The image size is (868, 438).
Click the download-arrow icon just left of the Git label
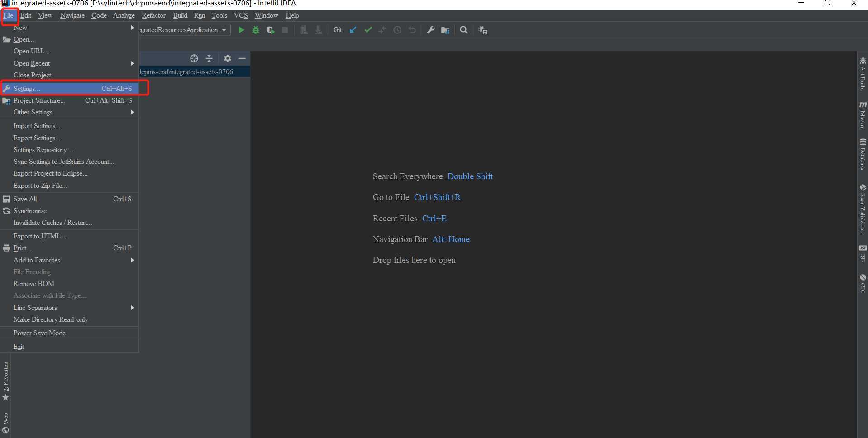tap(319, 30)
